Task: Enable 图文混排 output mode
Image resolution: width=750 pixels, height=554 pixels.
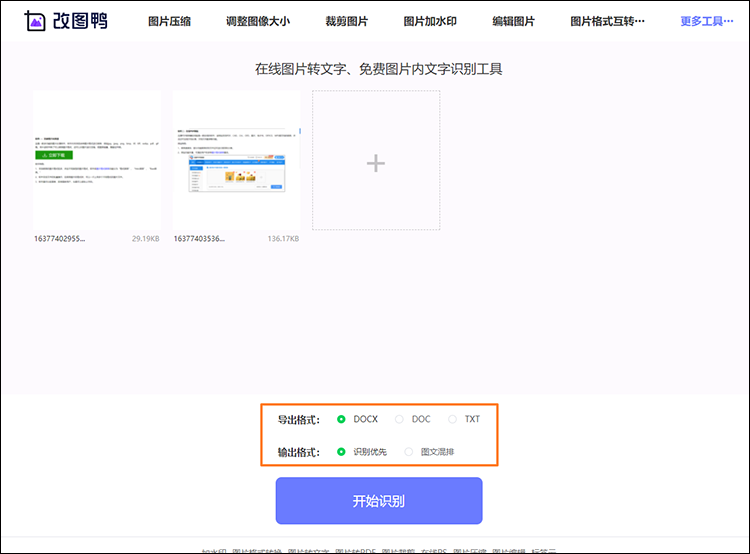Action: (x=408, y=452)
